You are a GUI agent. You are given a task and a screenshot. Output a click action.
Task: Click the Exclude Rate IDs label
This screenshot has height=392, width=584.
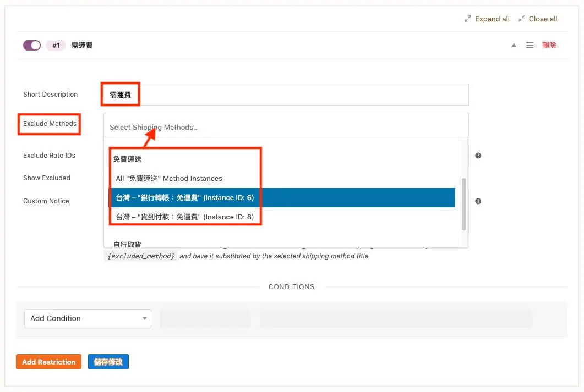pos(49,156)
